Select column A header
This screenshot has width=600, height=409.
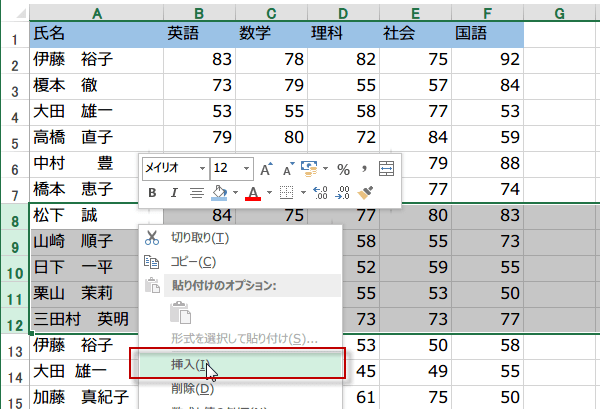point(96,14)
